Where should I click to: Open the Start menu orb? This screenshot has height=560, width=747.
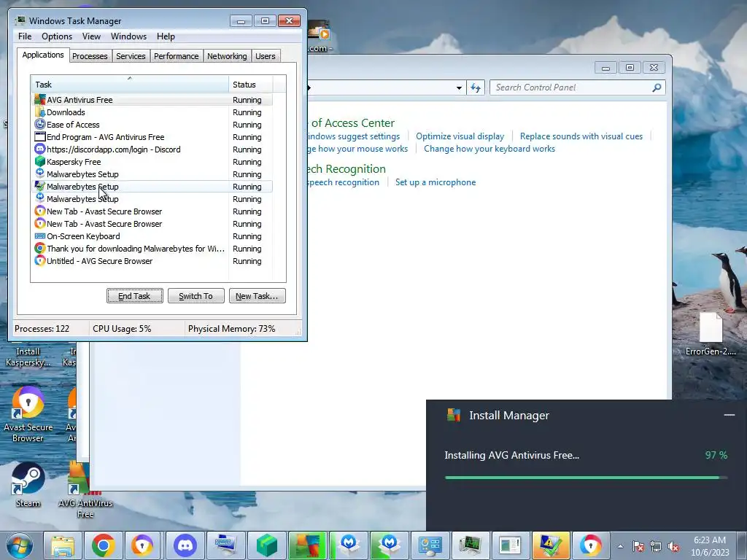[x=19, y=545]
